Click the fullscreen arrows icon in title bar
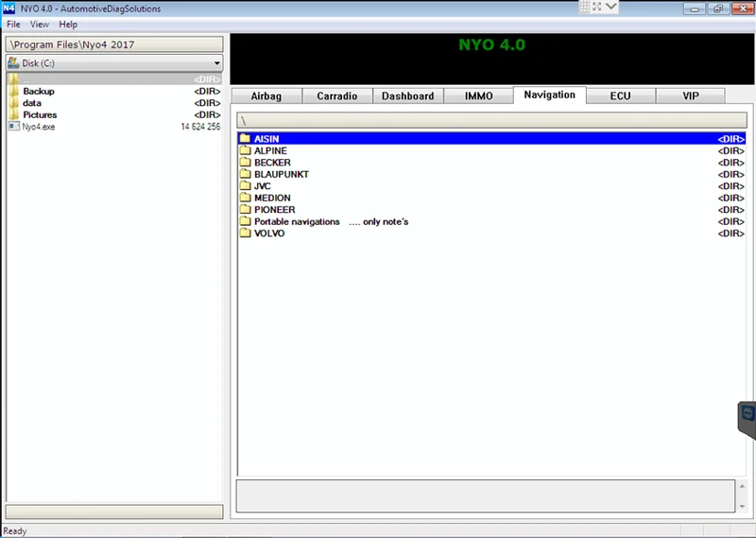The image size is (756, 538). click(x=597, y=7)
